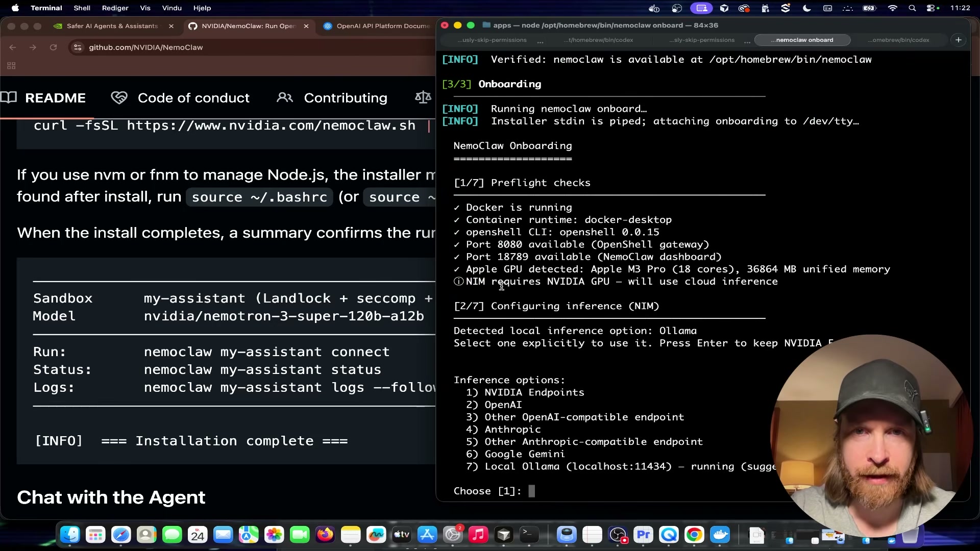Click the Docker status icon in menu bar
Image resolution: width=980 pixels, height=551 pixels.
(x=654, y=8)
